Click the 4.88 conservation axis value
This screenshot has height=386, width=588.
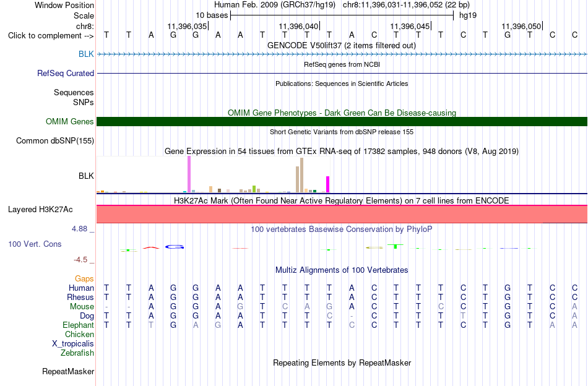point(79,229)
